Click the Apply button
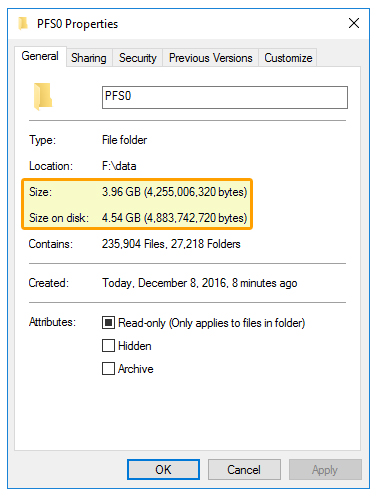 point(325,470)
